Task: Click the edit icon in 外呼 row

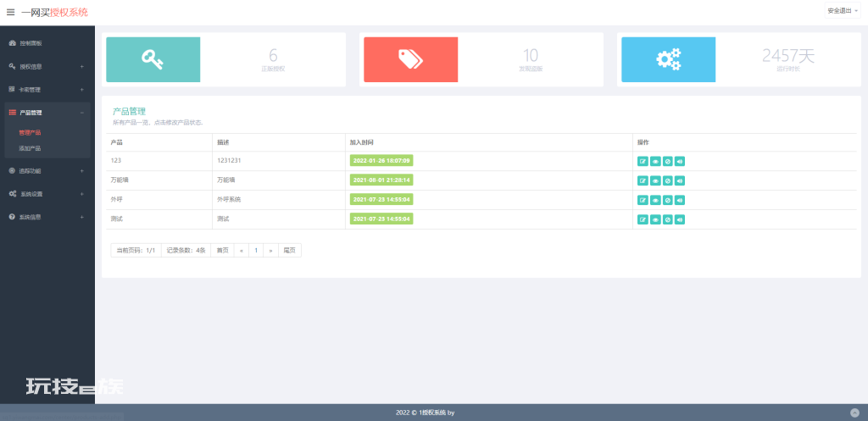Action: [x=643, y=200]
